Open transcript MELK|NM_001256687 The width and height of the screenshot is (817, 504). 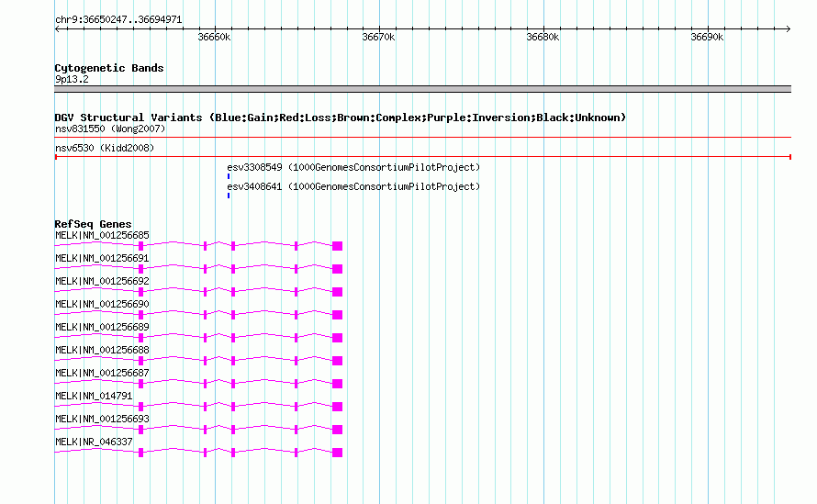click(102, 373)
